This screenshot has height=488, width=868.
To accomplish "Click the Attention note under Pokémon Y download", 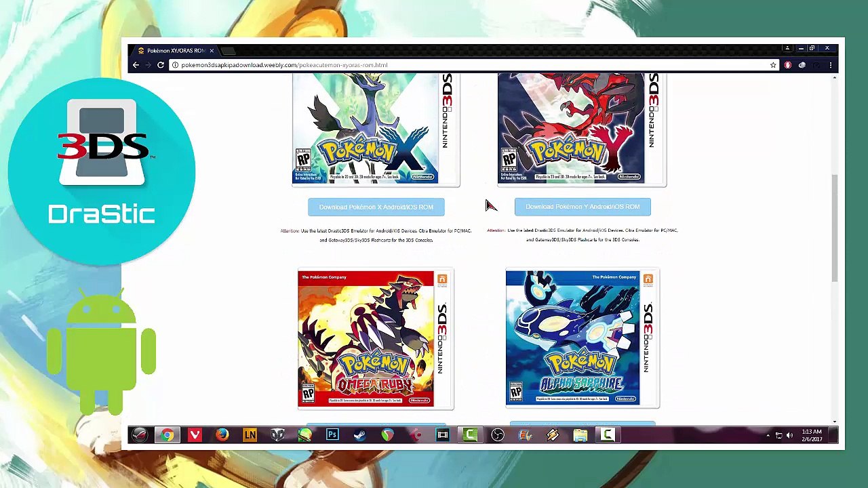I will (x=583, y=235).
